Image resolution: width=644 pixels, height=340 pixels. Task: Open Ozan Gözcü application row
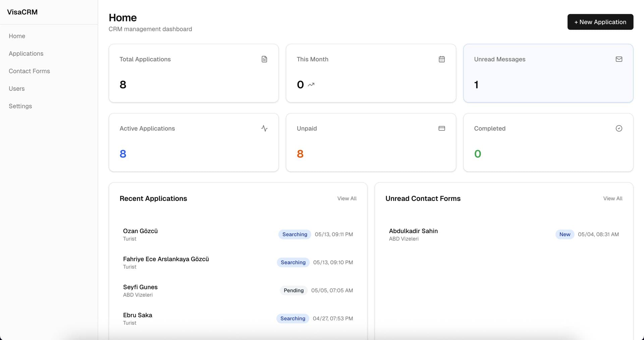pyautogui.click(x=238, y=234)
